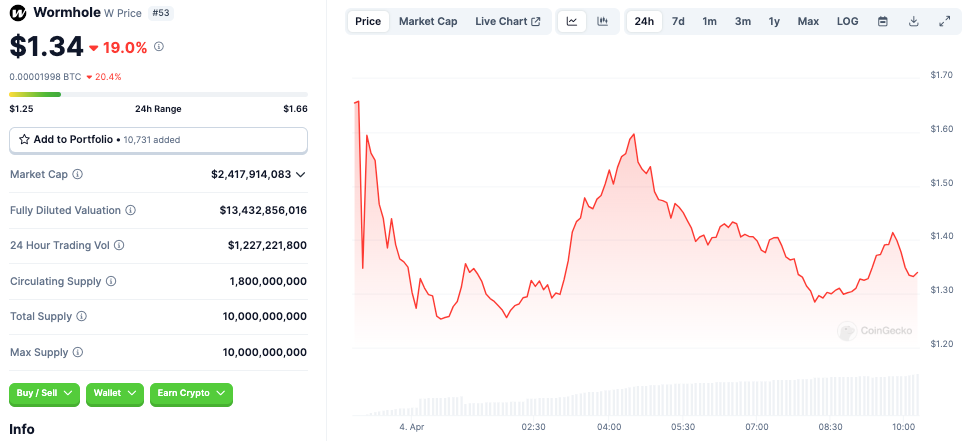Select the 3m time range
Screen dimensions: 968x441
pyautogui.click(x=743, y=22)
